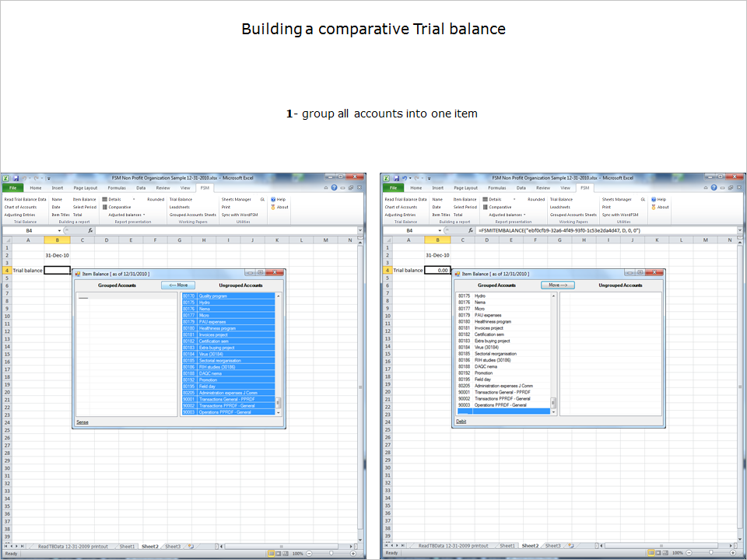Click the Details icon in left window ribbon
This screenshot has width=747, height=560.
pos(105,200)
